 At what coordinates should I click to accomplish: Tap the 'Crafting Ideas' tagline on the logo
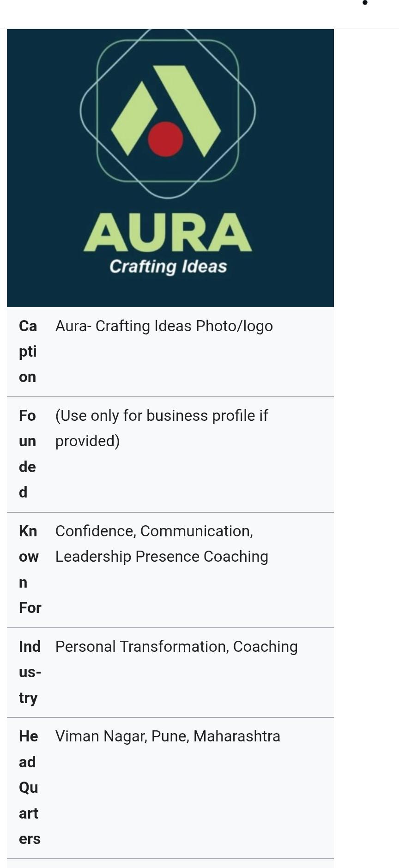168,267
